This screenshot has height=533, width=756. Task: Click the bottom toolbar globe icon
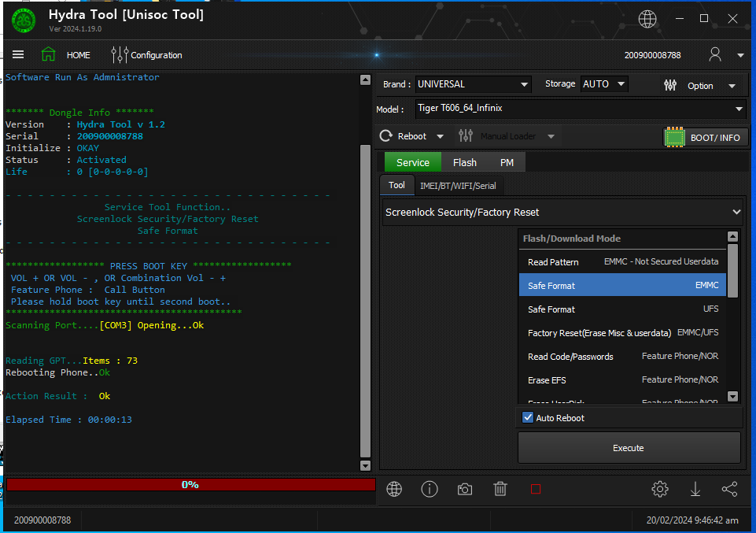[x=394, y=489]
